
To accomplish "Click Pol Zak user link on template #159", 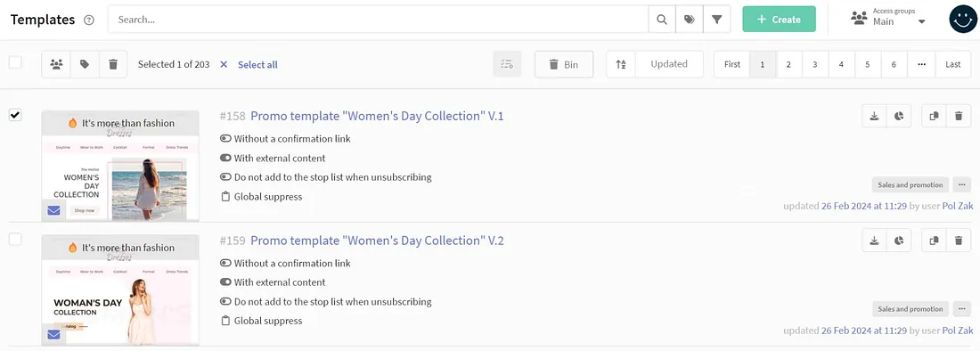I will click(x=958, y=330).
